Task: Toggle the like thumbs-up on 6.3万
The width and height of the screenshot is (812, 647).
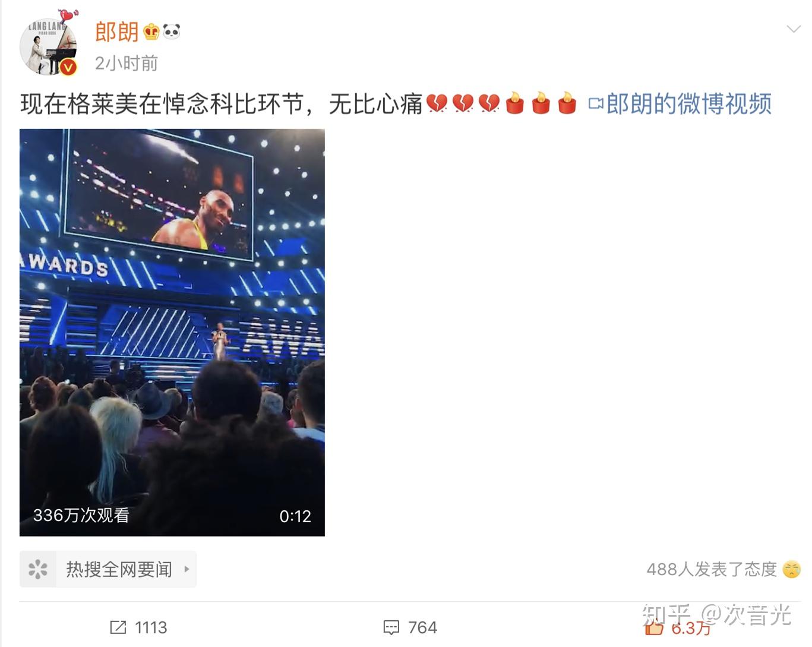Action: tap(654, 627)
